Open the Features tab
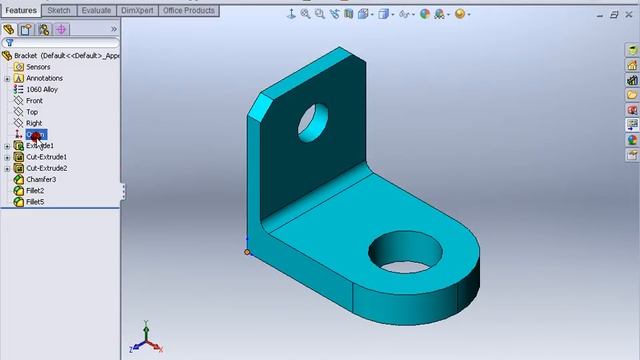The width and height of the screenshot is (640, 360). tap(21, 11)
